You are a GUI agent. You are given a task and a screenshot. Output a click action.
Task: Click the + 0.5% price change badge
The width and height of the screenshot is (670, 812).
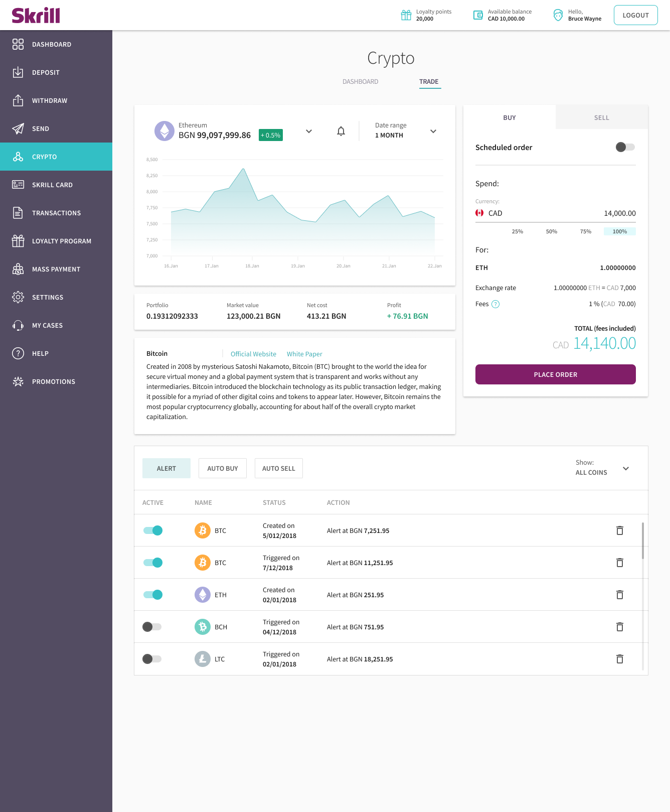pos(271,135)
